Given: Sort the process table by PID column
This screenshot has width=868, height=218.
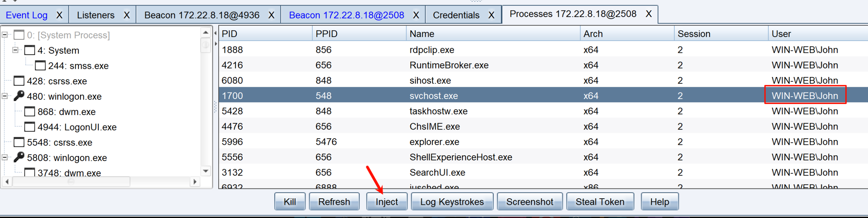Looking at the screenshot, I should tap(264, 34).
